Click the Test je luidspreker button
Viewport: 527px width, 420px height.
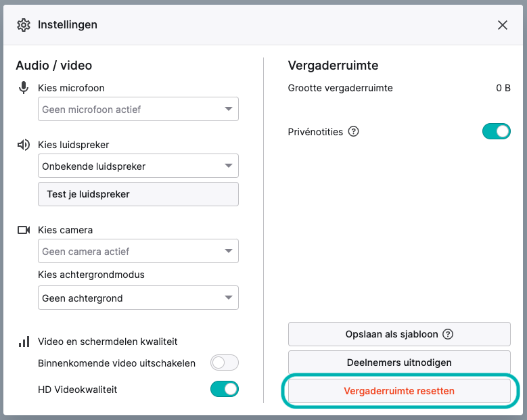click(138, 194)
